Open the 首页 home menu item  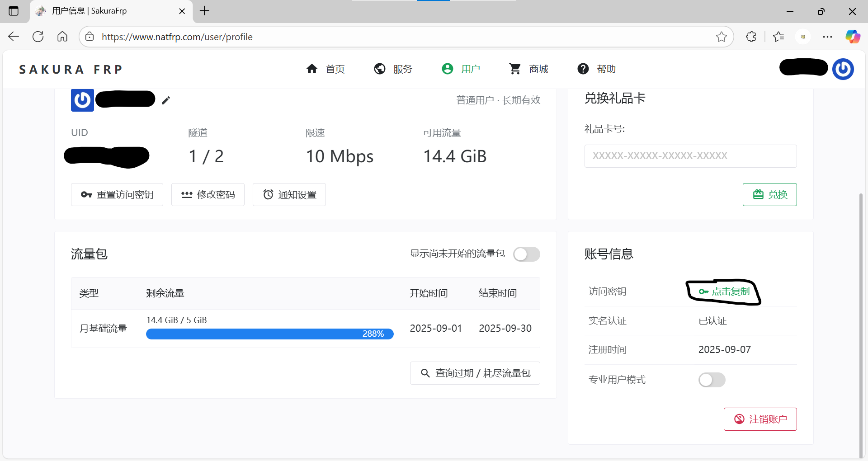coord(325,69)
